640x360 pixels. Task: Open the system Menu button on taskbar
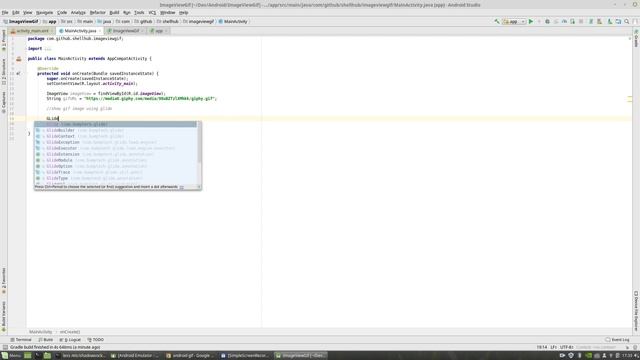tap(11, 356)
